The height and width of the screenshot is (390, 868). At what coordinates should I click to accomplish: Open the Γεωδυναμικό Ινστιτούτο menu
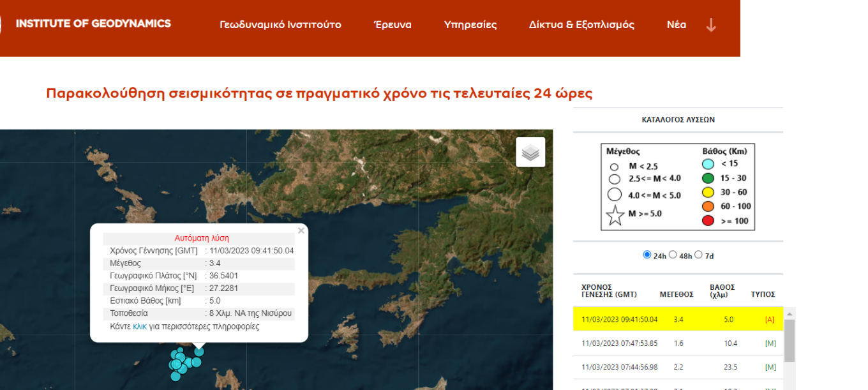(280, 25)
